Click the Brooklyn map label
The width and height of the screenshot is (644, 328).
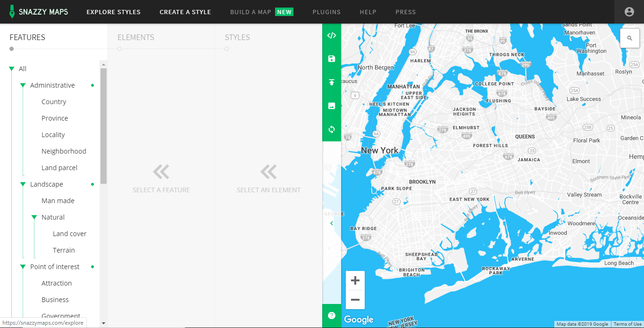pyautogui.click(x=422, y=182)
